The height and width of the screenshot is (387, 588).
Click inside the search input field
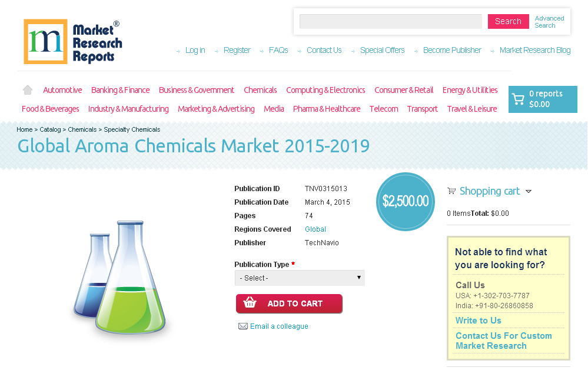click(390, 21)
